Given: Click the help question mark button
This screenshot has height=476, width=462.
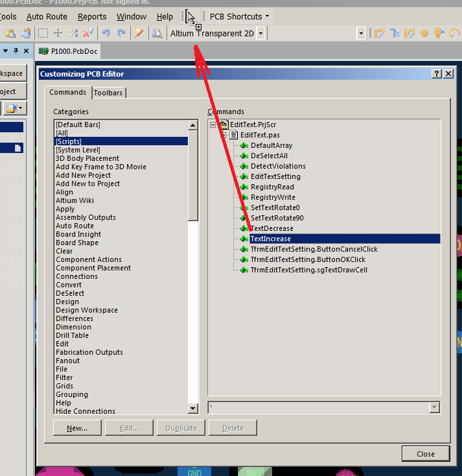Looking at the screenshot, I should 436,74.
